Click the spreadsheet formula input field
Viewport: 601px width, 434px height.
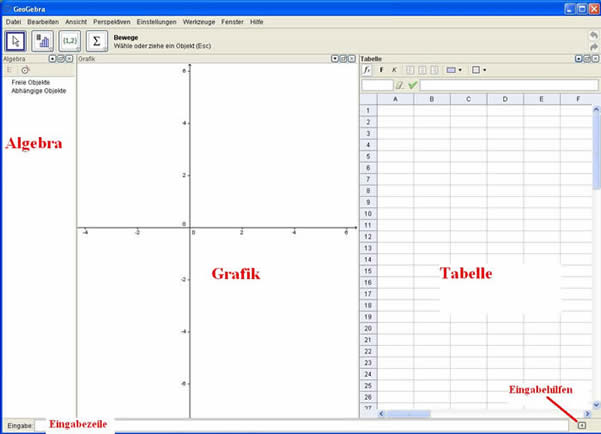click(x=509, y=85)
